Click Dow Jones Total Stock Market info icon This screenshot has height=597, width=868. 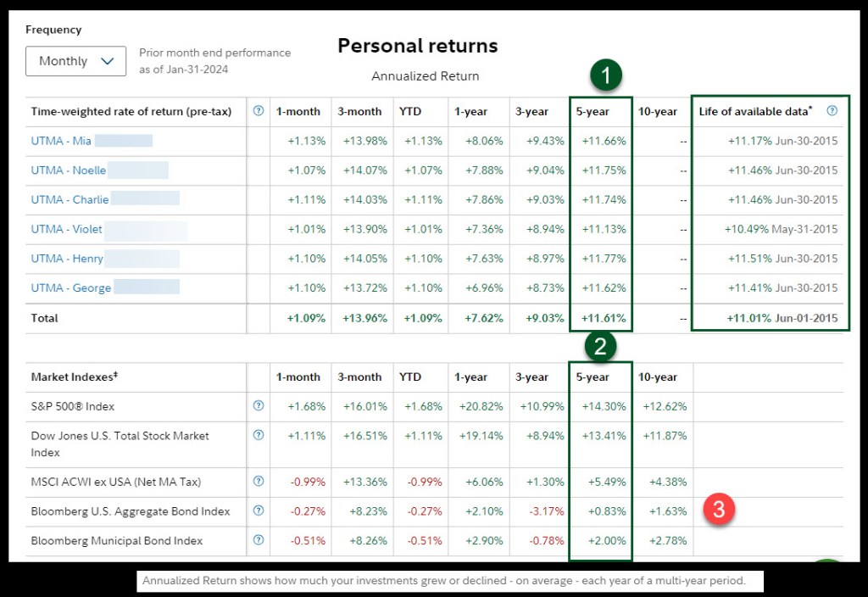click(259, 436)
